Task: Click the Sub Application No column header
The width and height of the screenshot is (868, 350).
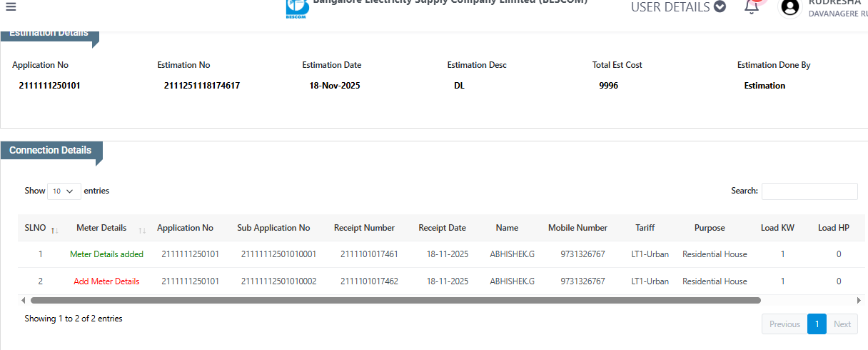Action: click(273, 228)
